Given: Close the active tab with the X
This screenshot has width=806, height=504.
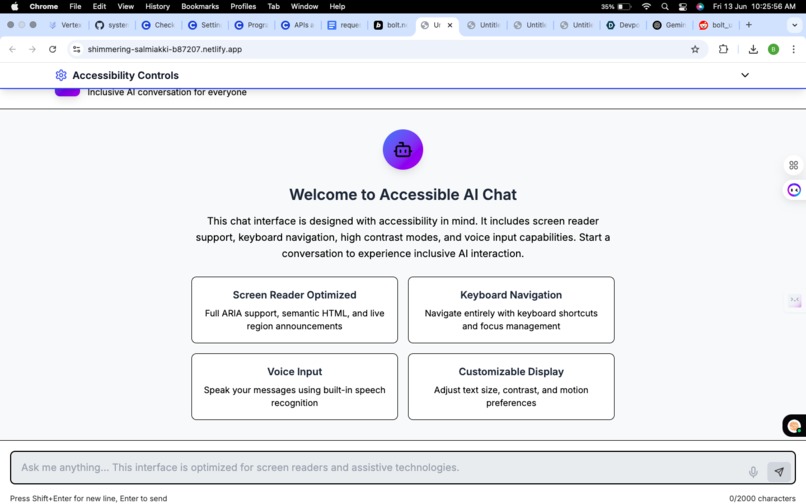Looking at the screenshot, I should point(450,25).
